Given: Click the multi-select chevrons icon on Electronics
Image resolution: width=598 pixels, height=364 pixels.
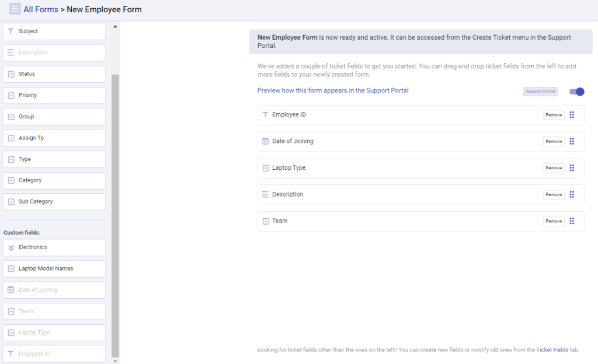Looking at the screenshot, I should point(12,247).
